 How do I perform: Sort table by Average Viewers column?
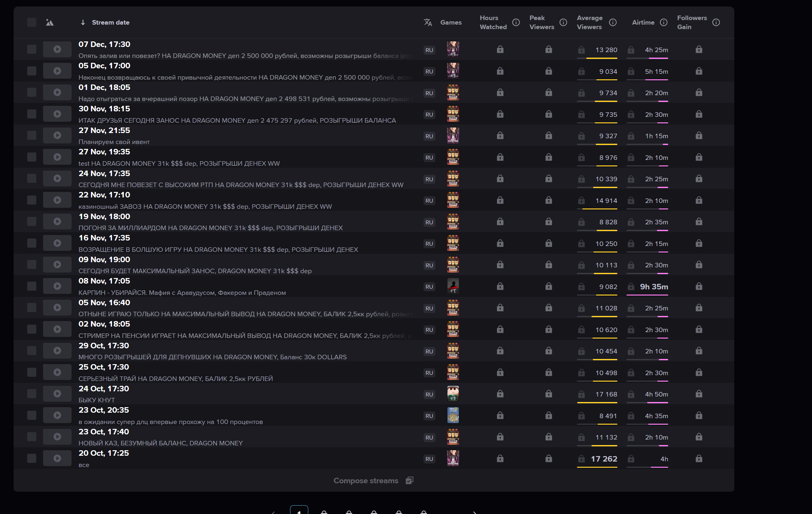pyautogui.click(x=589, y=22)
